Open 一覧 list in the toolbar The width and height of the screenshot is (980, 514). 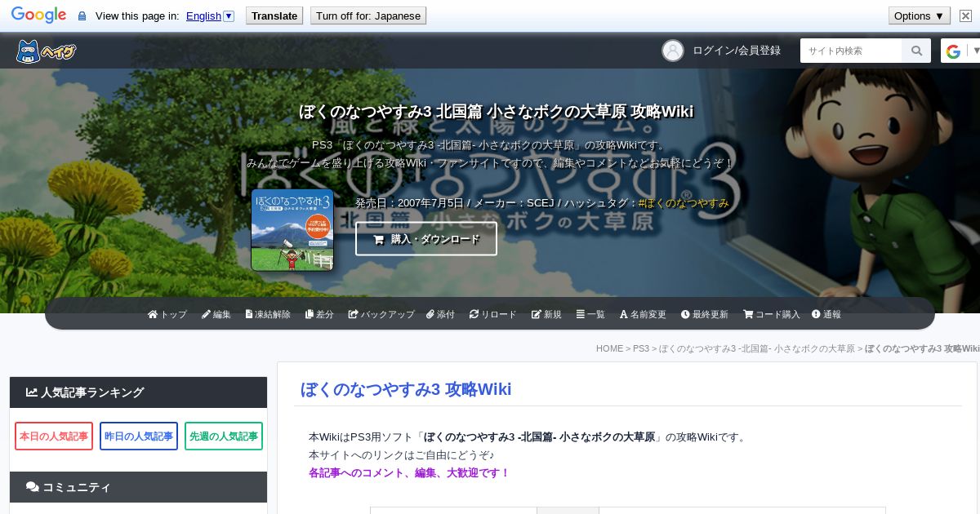[x=590, y=314]
